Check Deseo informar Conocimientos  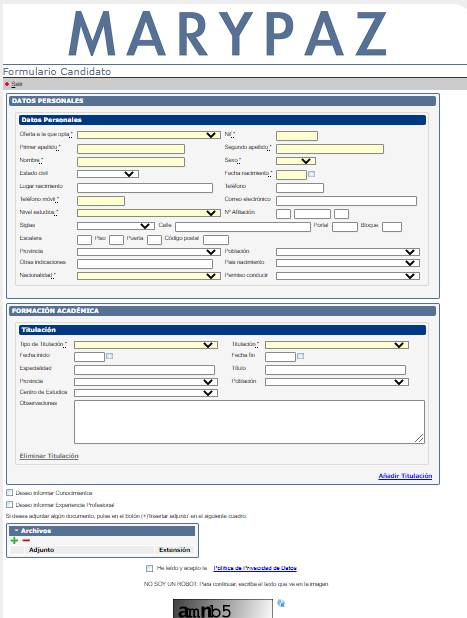(x=9, y=493)
